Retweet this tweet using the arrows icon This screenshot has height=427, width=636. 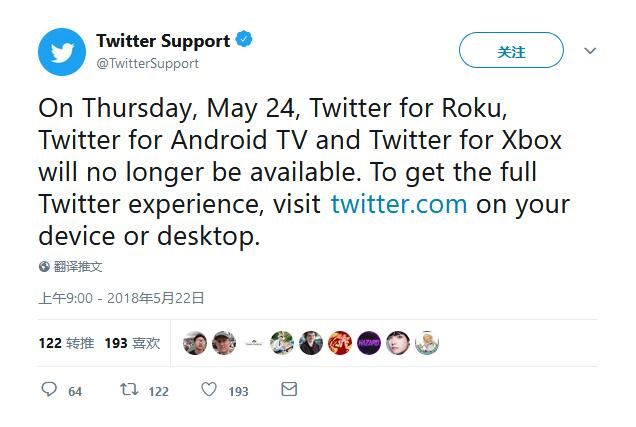[x=129, y=390]
